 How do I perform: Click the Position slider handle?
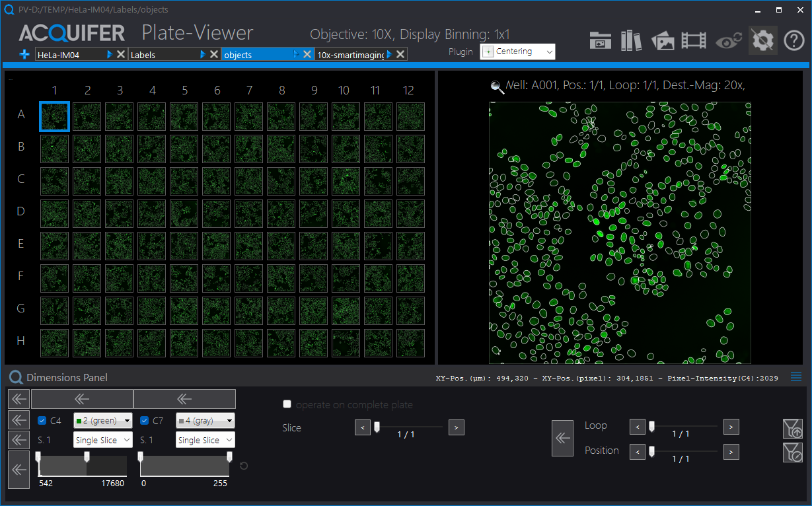pos(652,451)
